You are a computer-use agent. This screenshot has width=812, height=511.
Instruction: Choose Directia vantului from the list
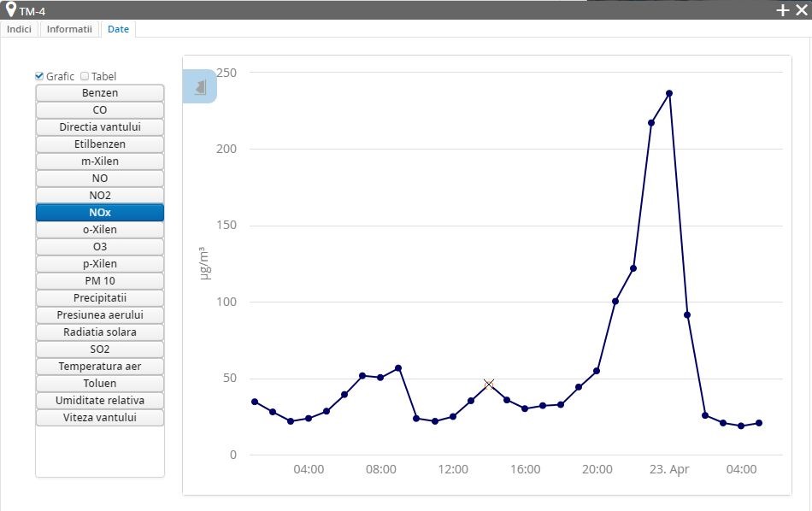pyautogui.click(x=100, y=127)
